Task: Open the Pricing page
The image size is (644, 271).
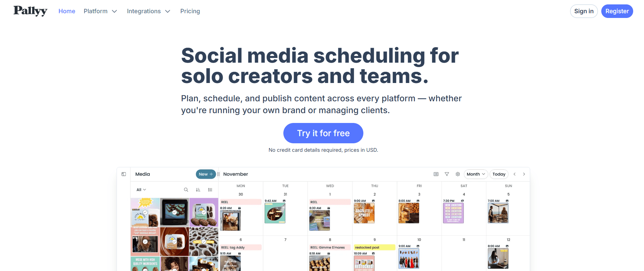Action: (190, 11)
